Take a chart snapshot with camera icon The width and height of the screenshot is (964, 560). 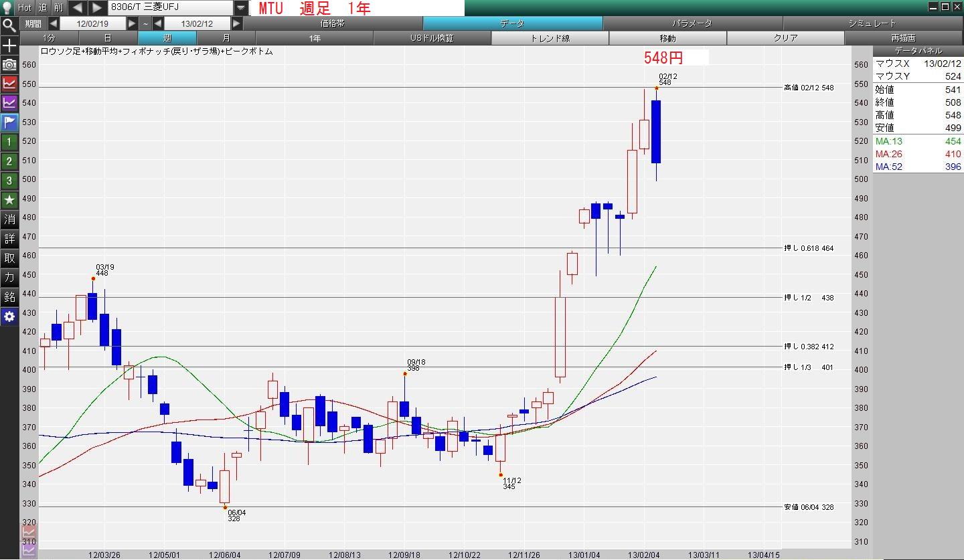click(9, 65)
